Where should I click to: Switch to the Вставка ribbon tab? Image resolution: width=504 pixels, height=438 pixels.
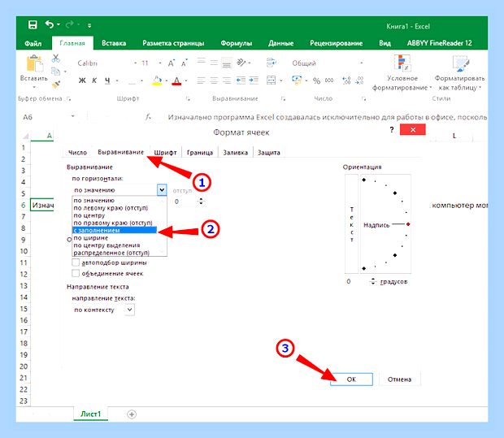114,43
